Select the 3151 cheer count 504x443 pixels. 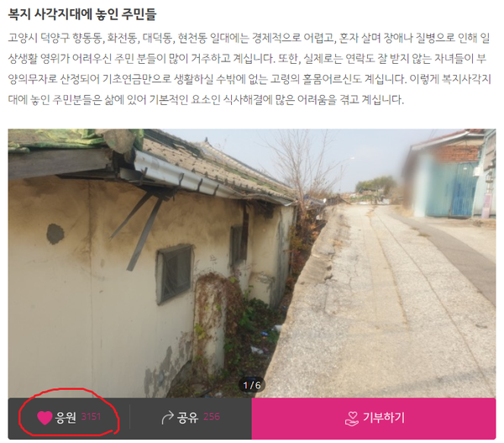(x=91, y=417)
